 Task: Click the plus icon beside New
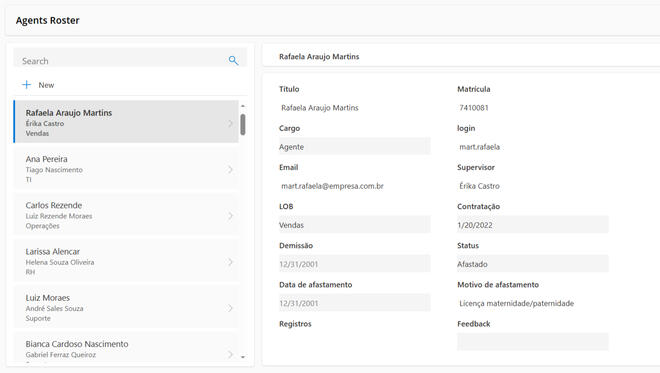(27, 85)
